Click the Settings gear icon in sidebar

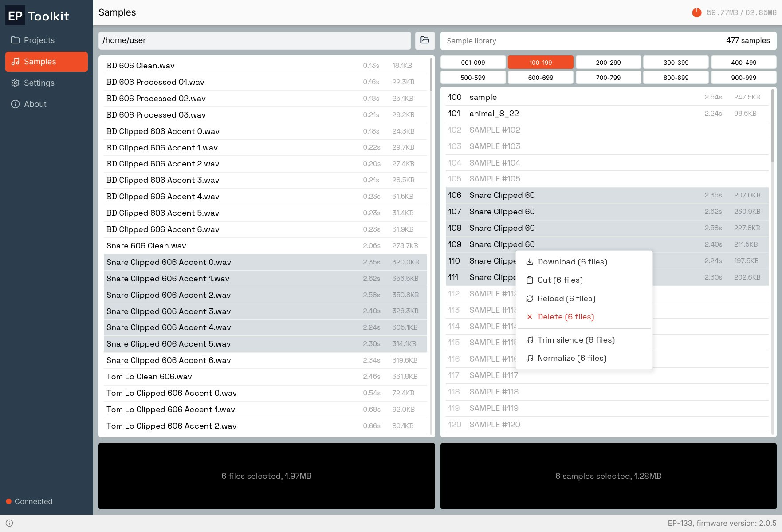[x=16, y=83]
